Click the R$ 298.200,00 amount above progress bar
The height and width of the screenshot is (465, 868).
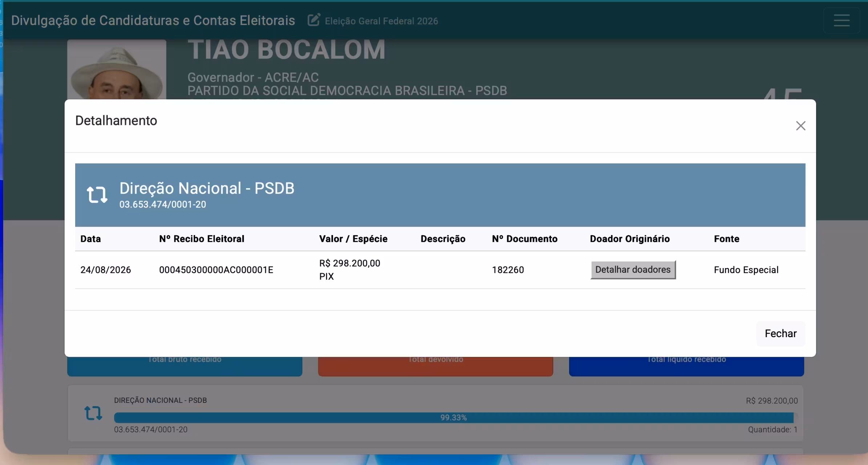pos(772,401)
